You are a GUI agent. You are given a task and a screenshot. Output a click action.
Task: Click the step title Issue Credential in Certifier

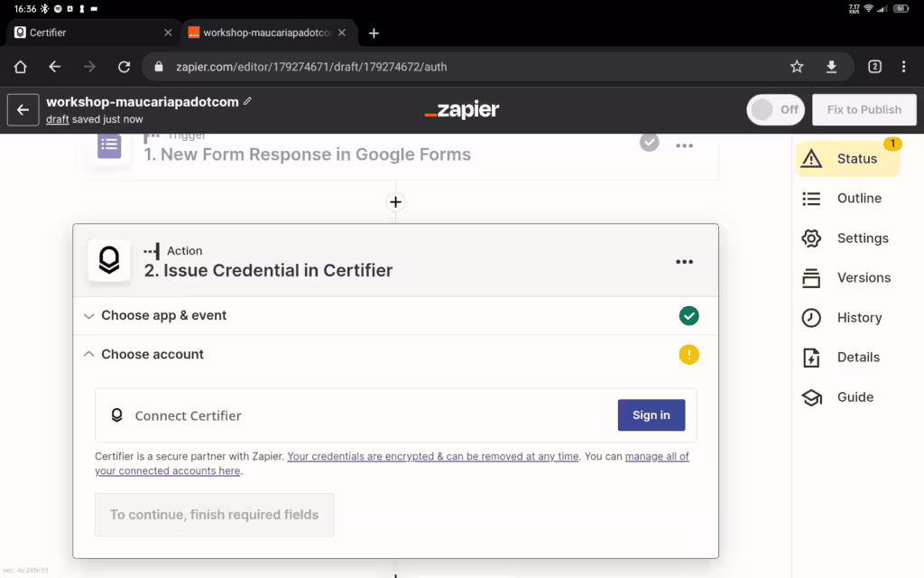(x=268, y=270)
